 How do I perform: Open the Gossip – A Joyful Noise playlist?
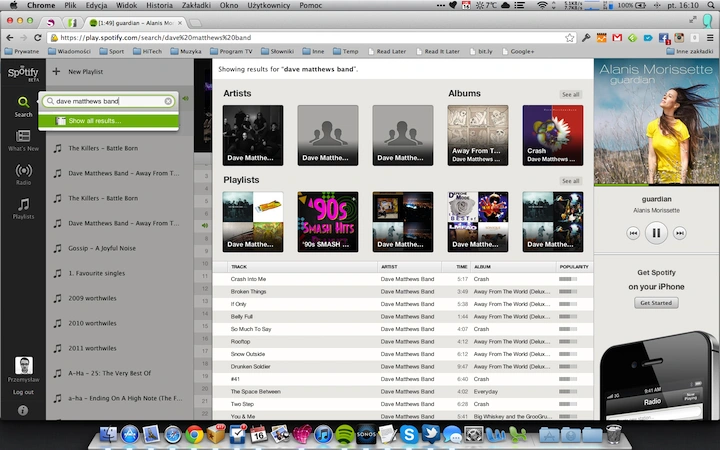tap(102, 248)
